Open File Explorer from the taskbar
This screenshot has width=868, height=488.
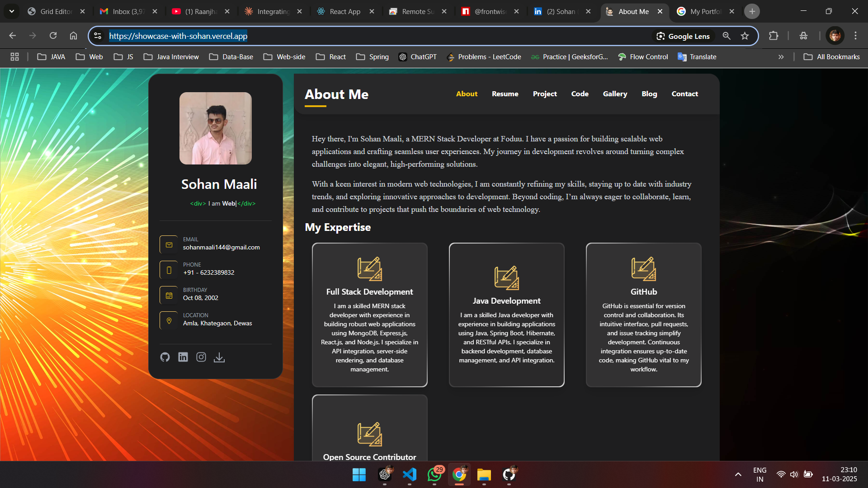click(x=484, y=474)
